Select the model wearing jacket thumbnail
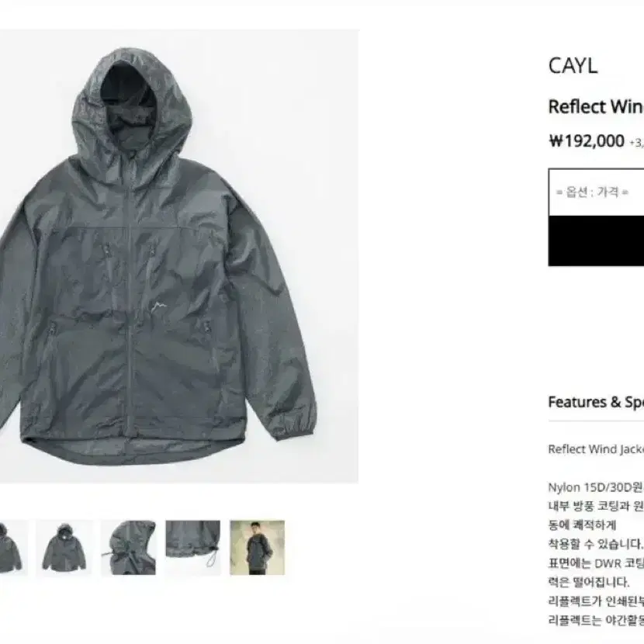The image size is (644, 644). (x=257, y=548)
